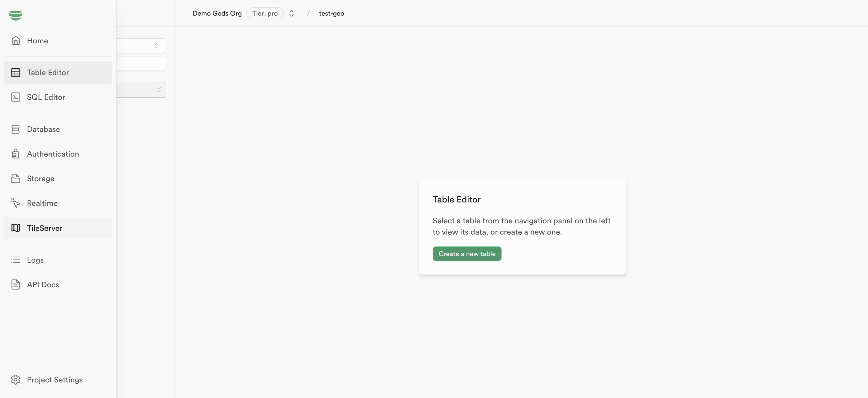Click Create a new table button
The image size is (868, 398).
(x=467, y=254)
